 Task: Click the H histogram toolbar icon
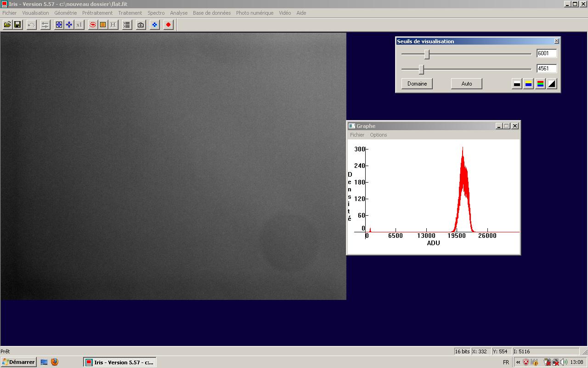coord(113,25)
